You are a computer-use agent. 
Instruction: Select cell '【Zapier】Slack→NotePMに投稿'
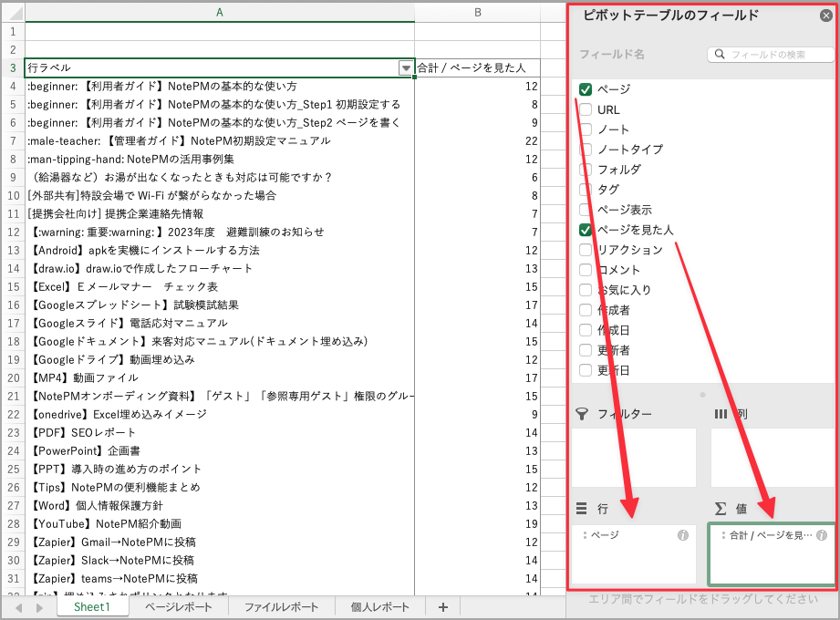pyautogui.click(x=220, y=561)
